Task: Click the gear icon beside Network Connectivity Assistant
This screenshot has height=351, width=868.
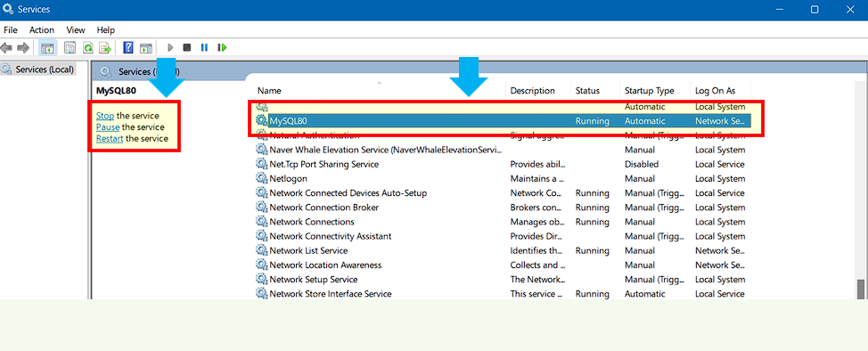Action: [261, 236]
